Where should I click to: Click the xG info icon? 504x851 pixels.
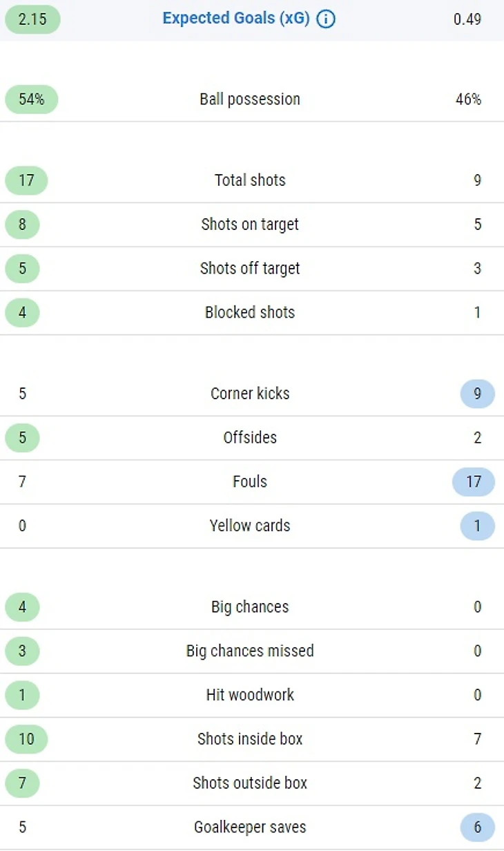point(326,19)
